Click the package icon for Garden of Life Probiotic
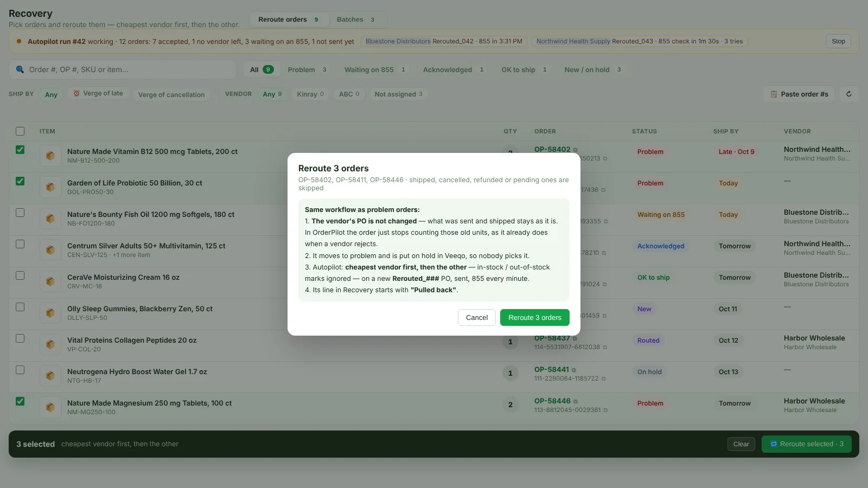This screenshot has width=868, height=488. point(50,187)
